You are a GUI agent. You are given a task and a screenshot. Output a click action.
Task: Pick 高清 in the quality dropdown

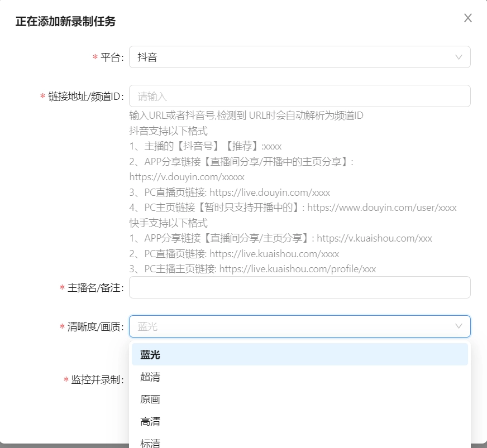coord(300,421)
